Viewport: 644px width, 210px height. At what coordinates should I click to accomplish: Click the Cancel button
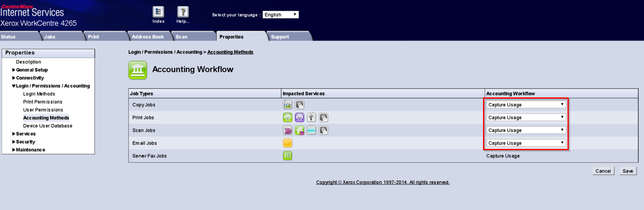pyautogui.click(x=603, y=171)
